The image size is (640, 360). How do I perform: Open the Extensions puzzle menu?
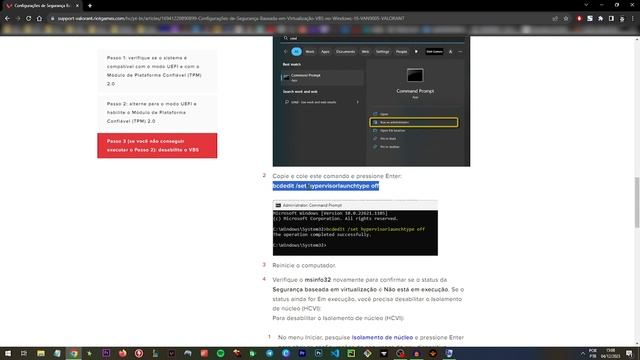[x=600, y=18]
